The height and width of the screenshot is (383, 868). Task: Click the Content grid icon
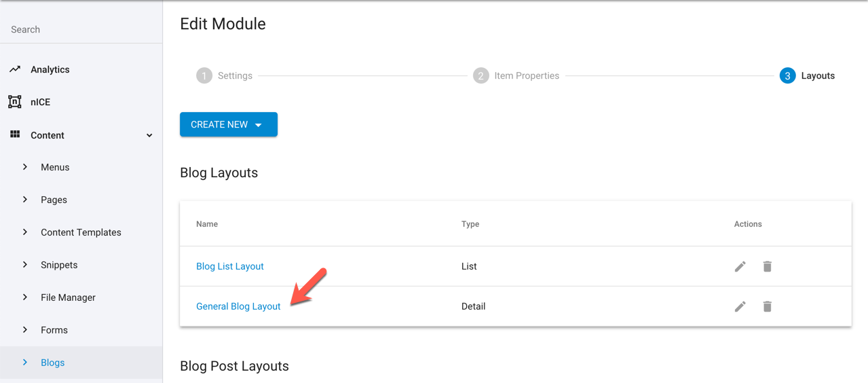[15, 134]
